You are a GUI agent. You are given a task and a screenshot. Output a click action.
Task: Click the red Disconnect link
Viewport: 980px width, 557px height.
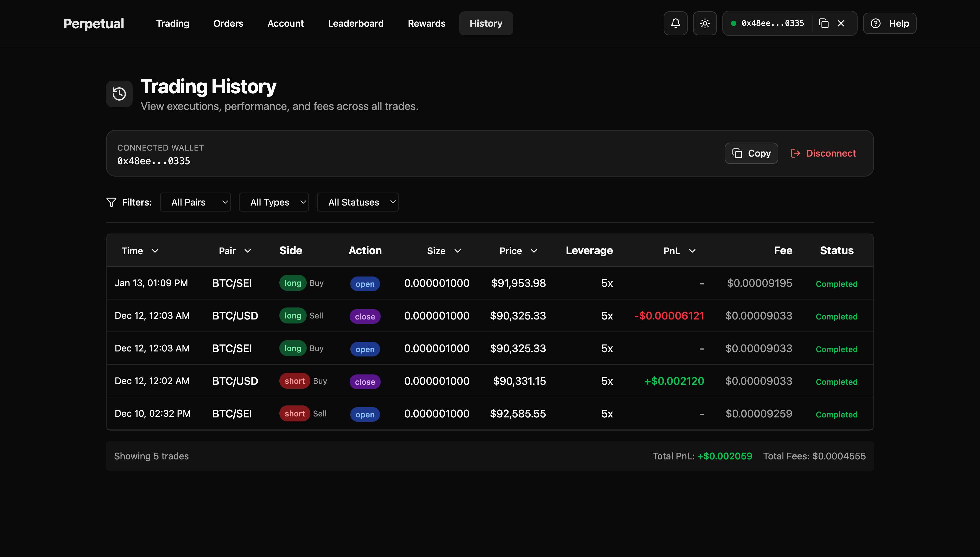click(823, 153)
